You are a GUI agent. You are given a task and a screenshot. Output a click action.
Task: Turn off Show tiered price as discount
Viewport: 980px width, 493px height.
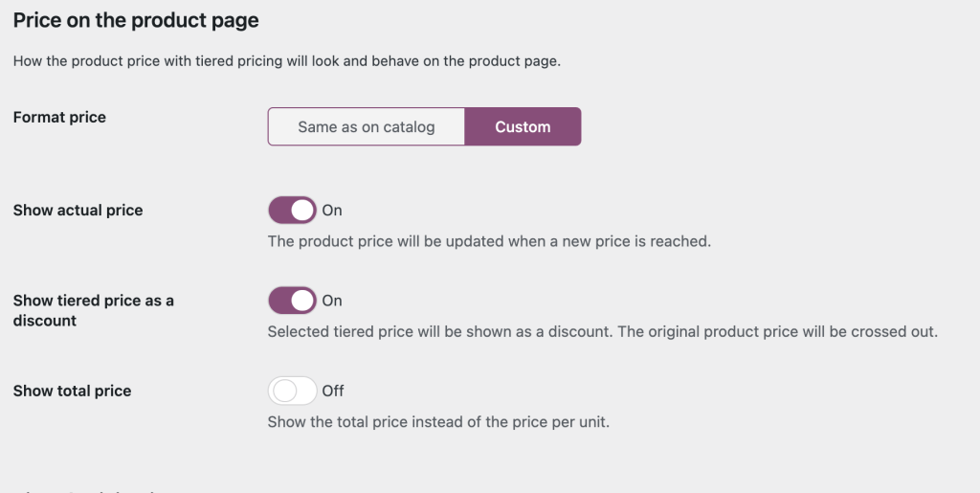[x=292, y=301]
